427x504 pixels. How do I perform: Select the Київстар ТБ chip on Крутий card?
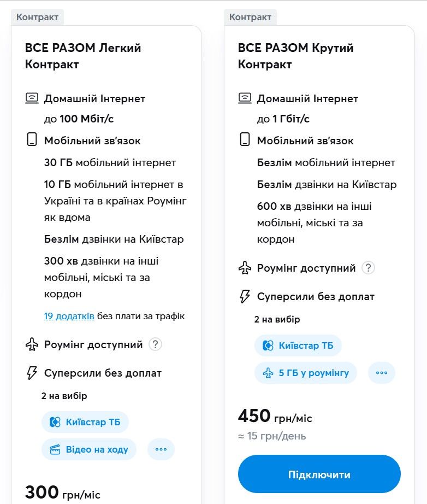click(298, 345)
